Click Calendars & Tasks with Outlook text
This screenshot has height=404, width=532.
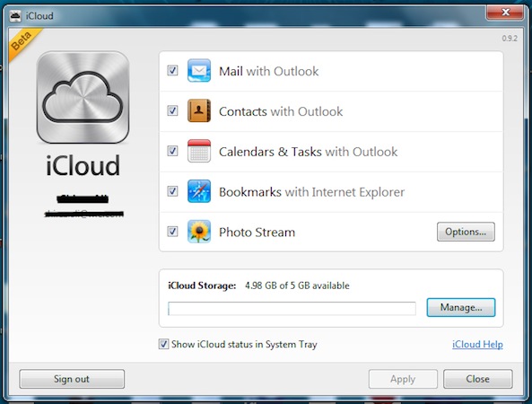(308, 152)
